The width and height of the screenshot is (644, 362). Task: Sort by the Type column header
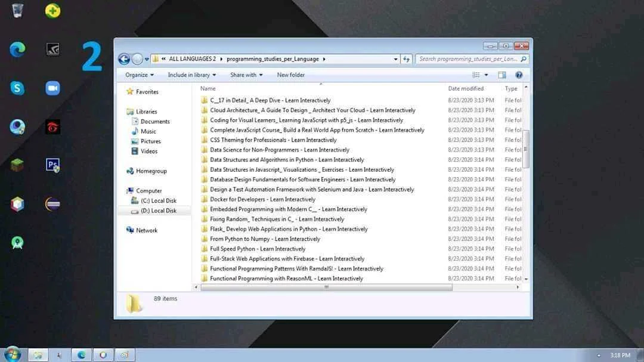pos(511,88)
